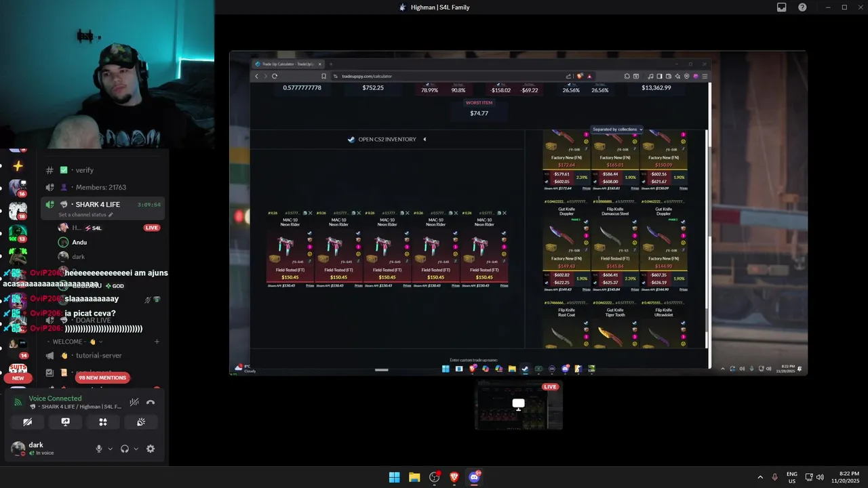Toggle checkbox beside -$608.00 price
The image size is (868, 488).
[595, 182]
